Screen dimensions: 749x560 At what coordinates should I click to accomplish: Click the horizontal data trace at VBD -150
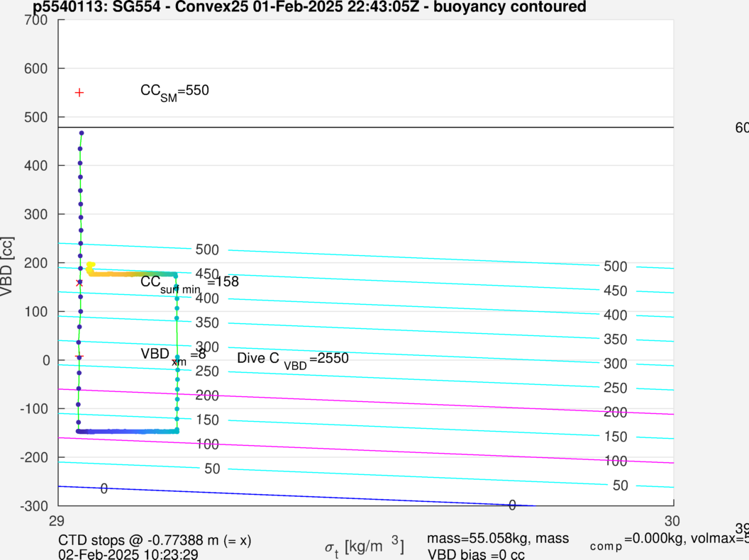128,432
